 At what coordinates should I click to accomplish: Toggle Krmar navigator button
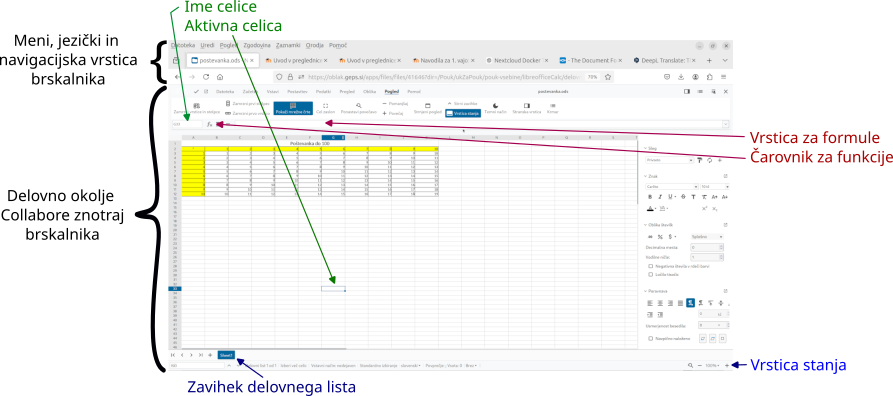[552, 108]
